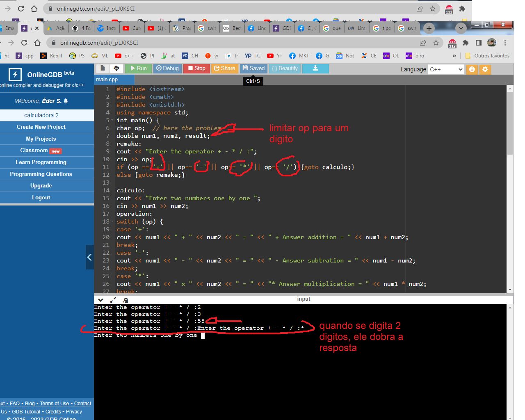This screenshot has height=420, width=525.
Task: Open the Terms of Use footer link
Action: point(55,404)
